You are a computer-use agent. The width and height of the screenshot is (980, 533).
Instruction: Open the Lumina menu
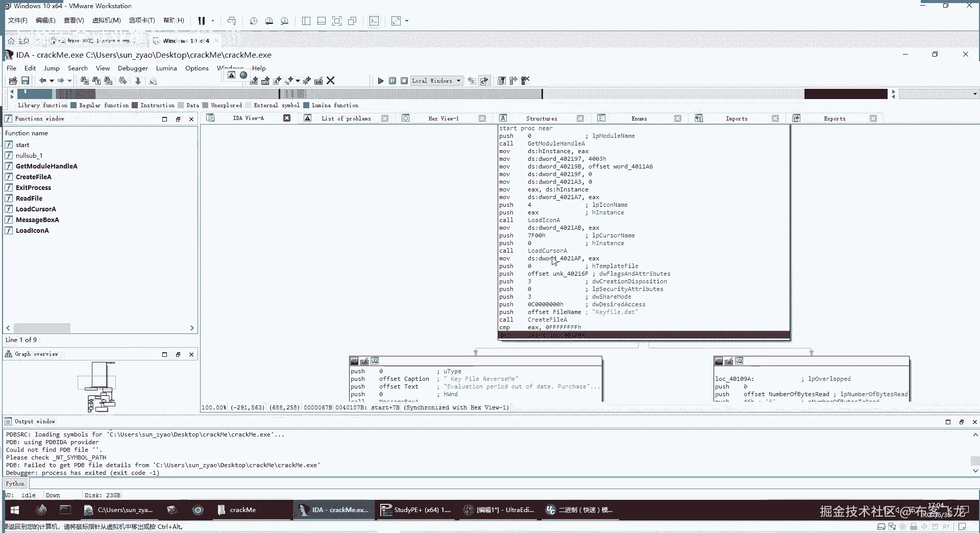[166, 68]
